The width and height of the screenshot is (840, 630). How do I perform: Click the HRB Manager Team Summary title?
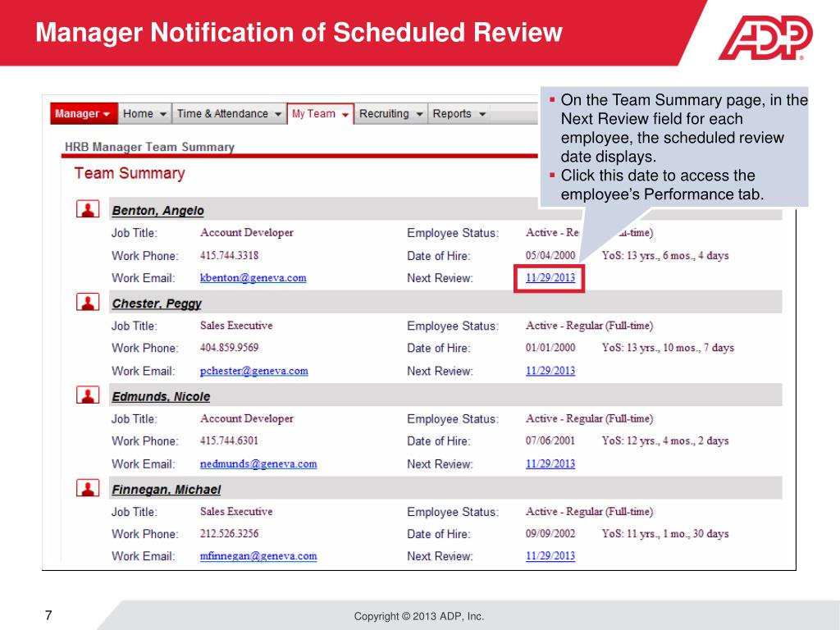pos(149,148)
